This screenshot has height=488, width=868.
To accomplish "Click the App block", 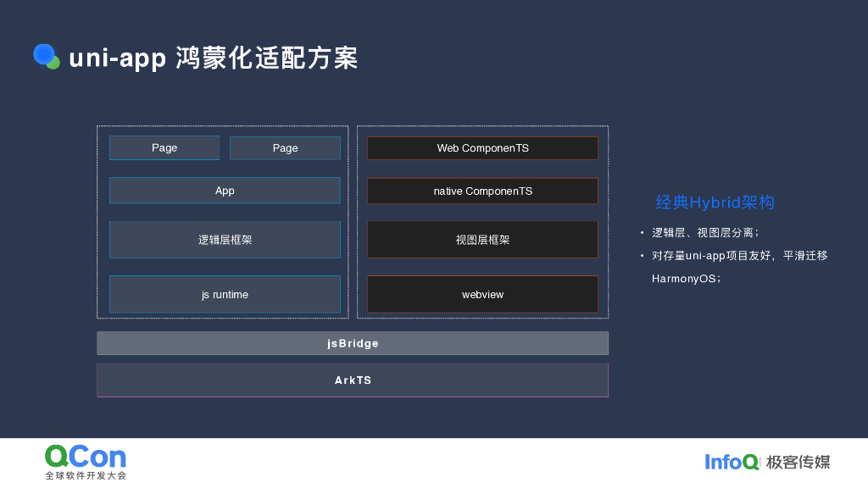I will (224, 190).
